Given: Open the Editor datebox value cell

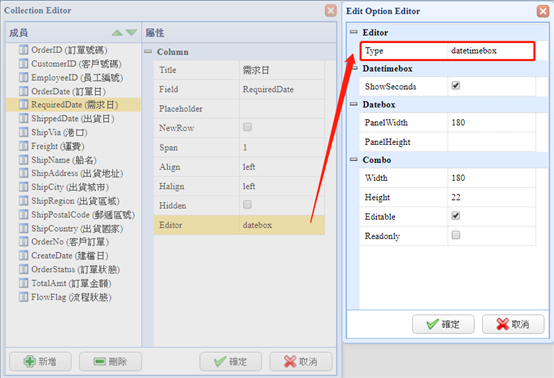Looking at the screenshot, I should tap(282, 225).
